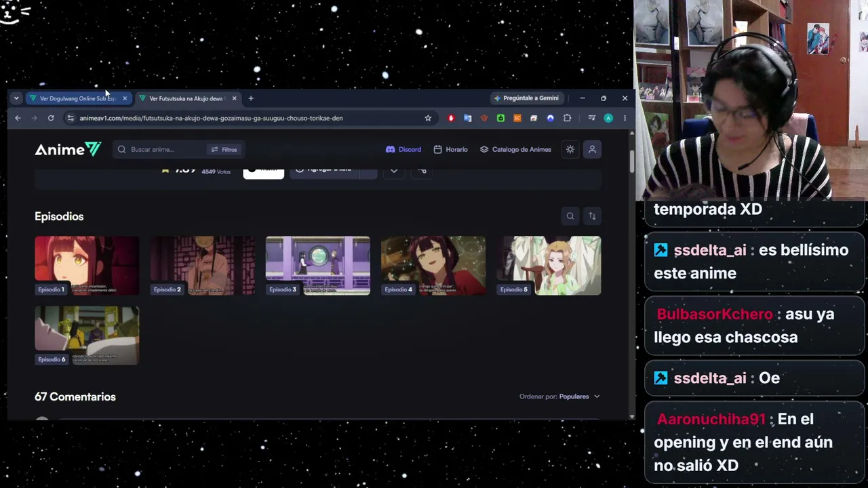Viewport: 868px width, 488px height.
Task: Open the Filtros options
Action: (x=224, y=149)
